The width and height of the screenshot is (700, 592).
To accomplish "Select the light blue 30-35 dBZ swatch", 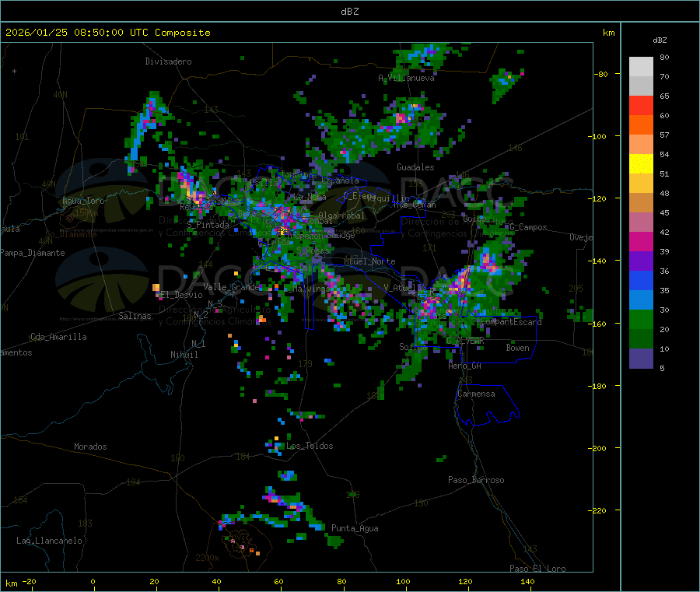I will coord(641,300).
